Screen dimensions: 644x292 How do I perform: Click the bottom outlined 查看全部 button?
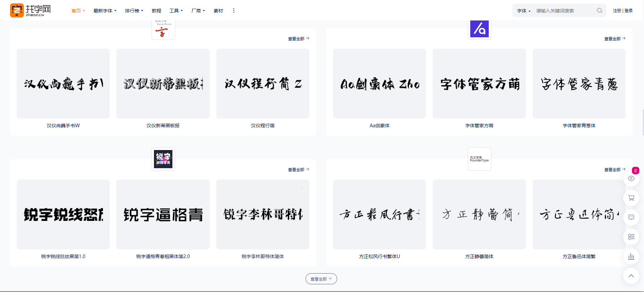click(321, 279)
